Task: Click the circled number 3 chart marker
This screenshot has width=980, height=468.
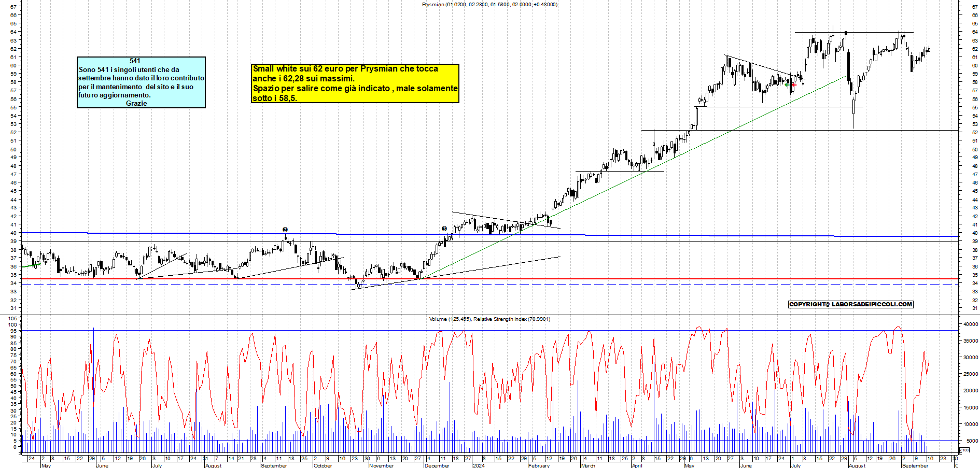Action: click(444, 229)
